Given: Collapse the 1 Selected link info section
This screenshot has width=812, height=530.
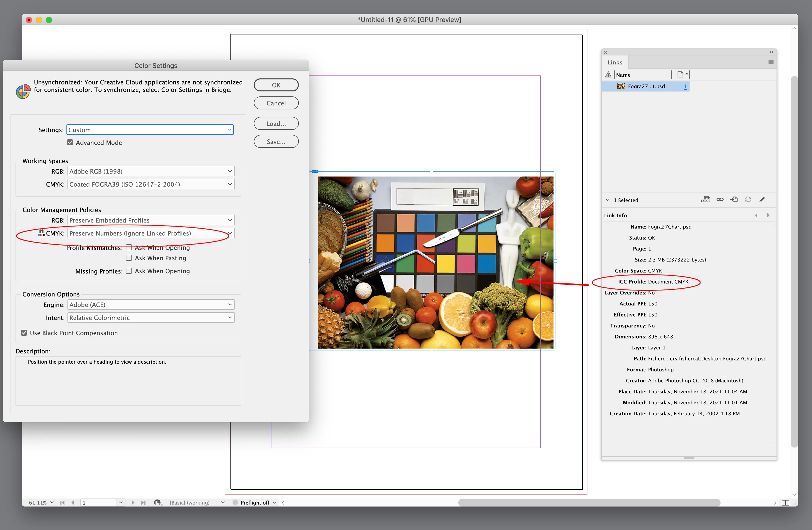Looking at the screenshot, I should 608,200.
